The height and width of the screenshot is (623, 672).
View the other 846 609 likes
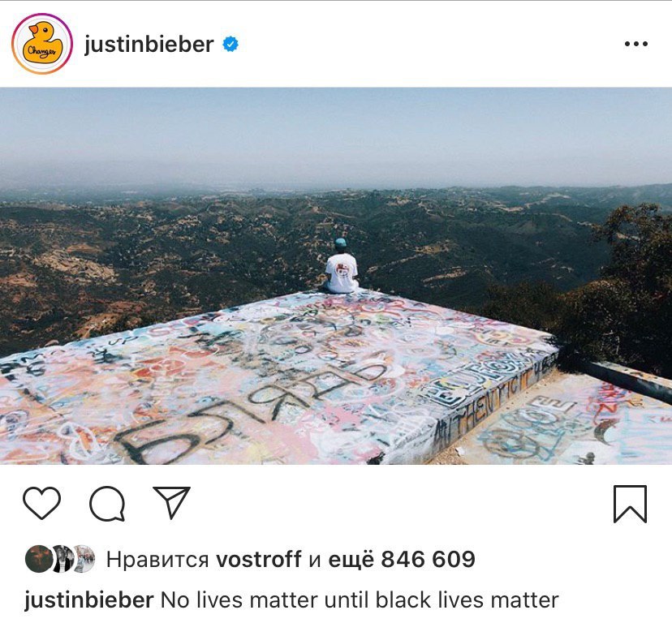[x=402, y=559]
